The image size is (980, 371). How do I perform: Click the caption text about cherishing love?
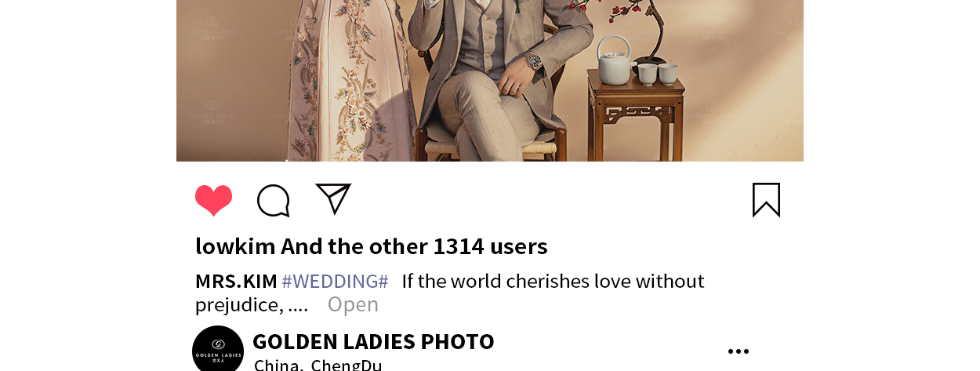coord(450,293)
